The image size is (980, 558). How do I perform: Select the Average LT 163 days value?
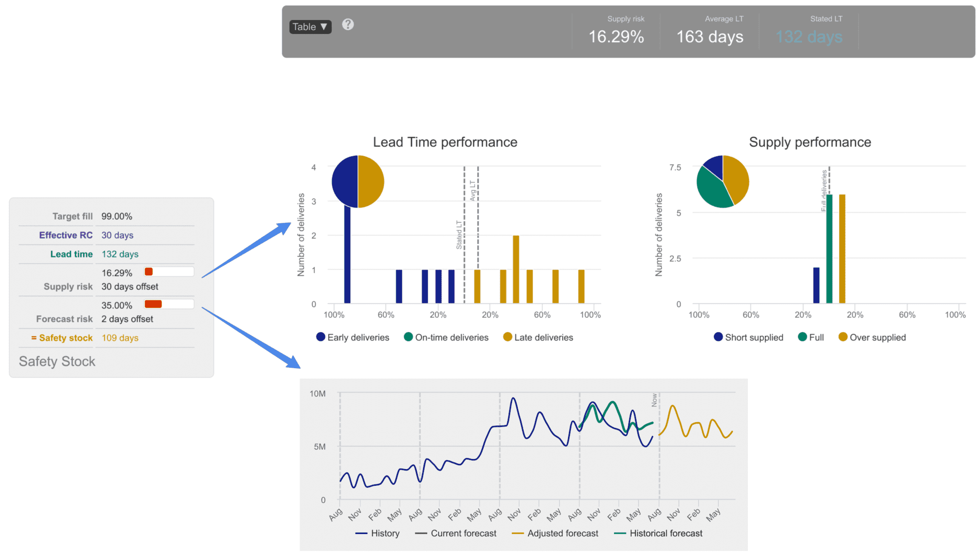click(x=710, y=37)
